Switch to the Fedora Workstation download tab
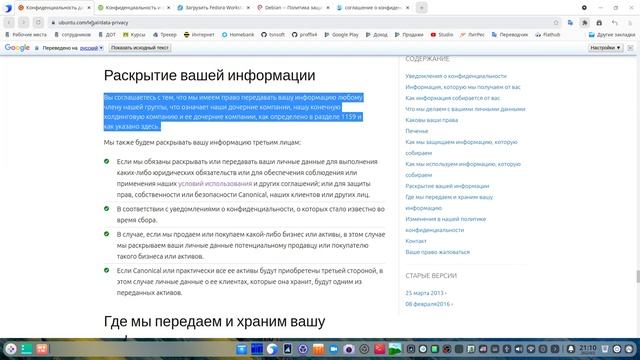The image size is (640, 360). (x=213, y=8)
